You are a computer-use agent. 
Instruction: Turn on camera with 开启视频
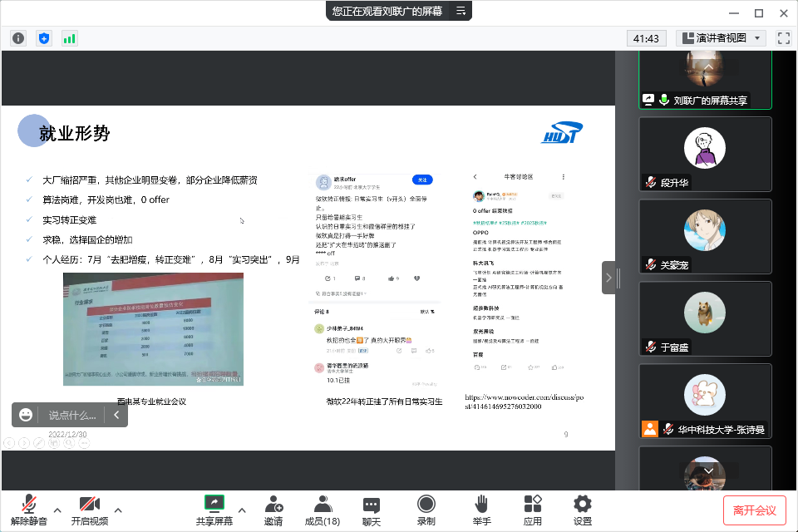pos(89,510)
